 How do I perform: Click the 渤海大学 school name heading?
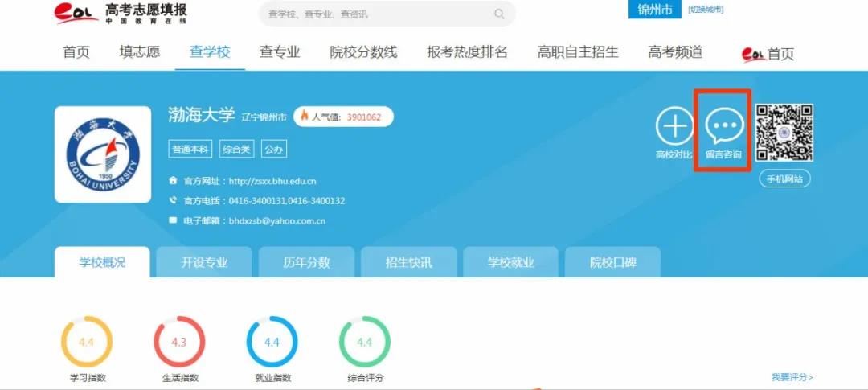202,115
